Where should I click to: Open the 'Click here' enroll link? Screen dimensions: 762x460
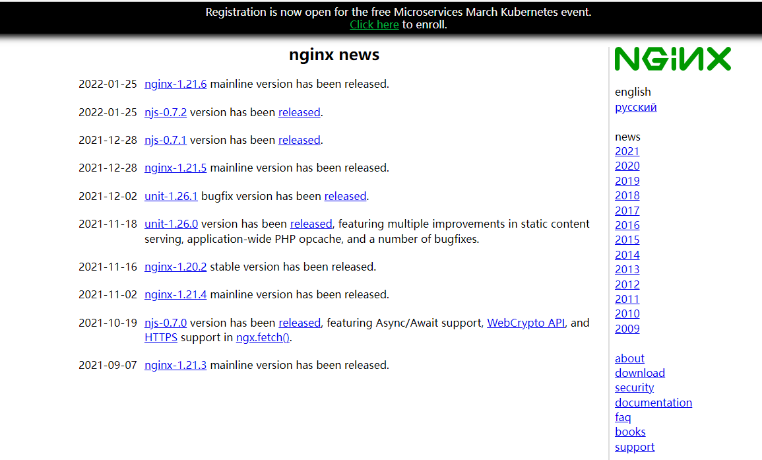[x=374, y=25]
